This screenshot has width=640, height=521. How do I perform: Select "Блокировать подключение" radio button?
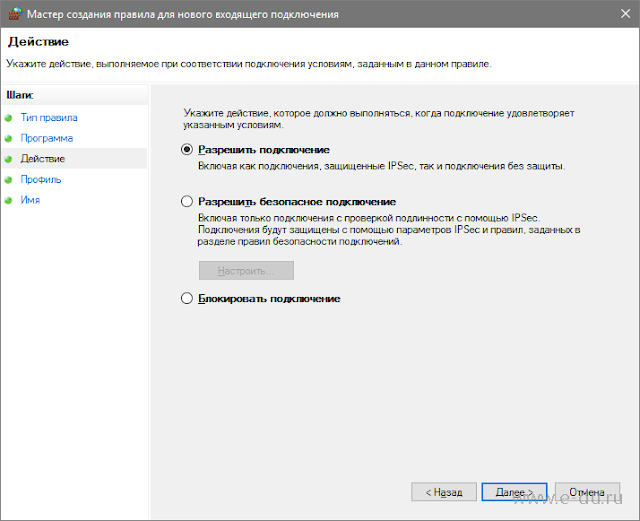tap(187, 298)
